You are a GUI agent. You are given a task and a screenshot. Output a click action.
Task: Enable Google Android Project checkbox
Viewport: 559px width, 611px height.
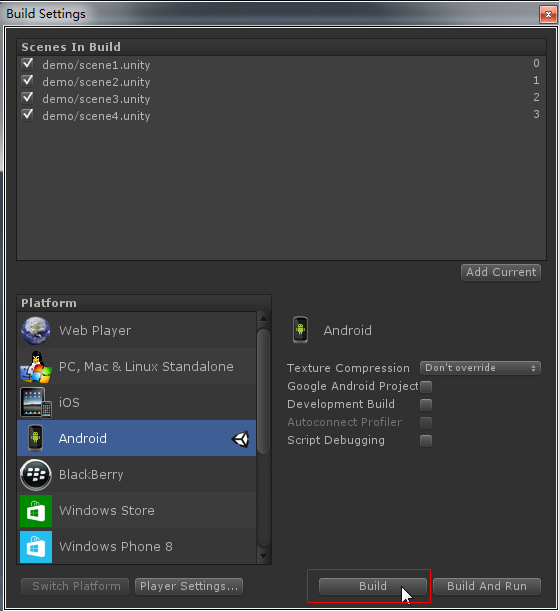point(426,387)
